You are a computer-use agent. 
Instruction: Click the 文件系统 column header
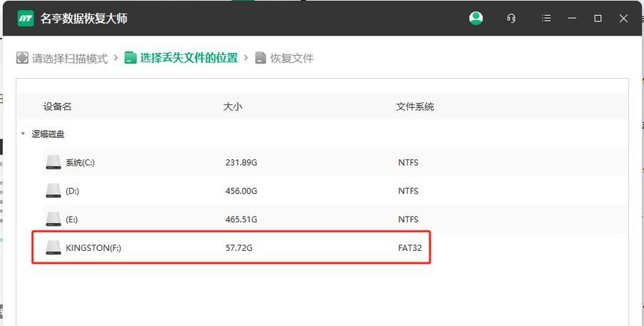(415, 107)
